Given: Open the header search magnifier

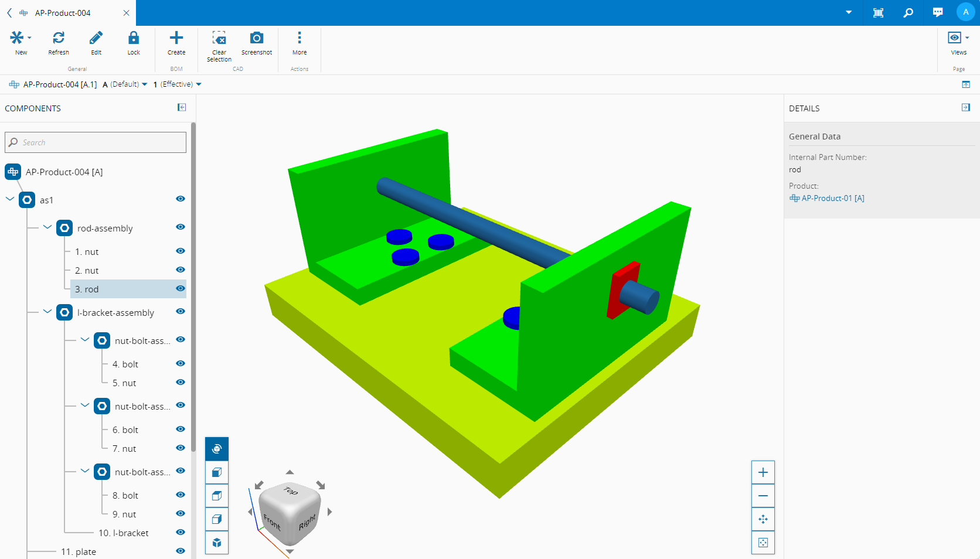Looking at the screenshot, I should (x=908, y=13).
